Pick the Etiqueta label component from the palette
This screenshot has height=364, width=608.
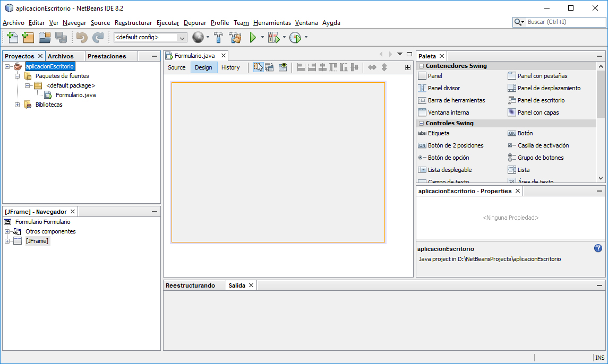click(433, 133)
